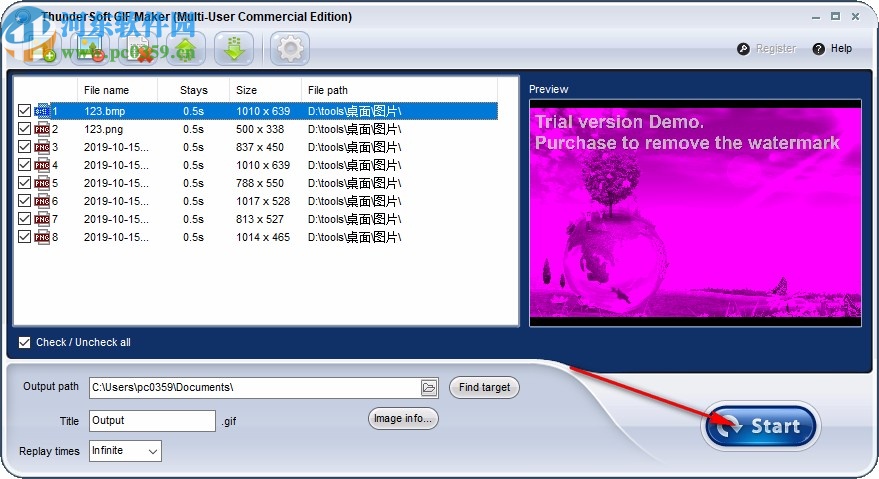
Task: Toggle the checkbox for row 6
Action: point(24,200)
